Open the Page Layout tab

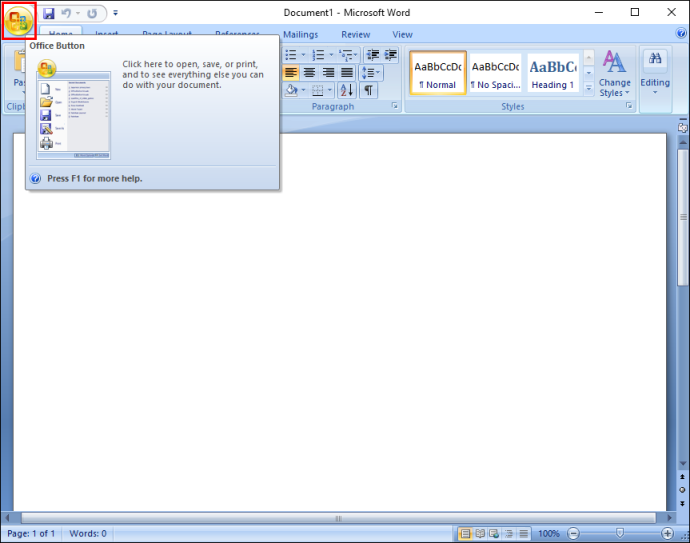(167, 32)
